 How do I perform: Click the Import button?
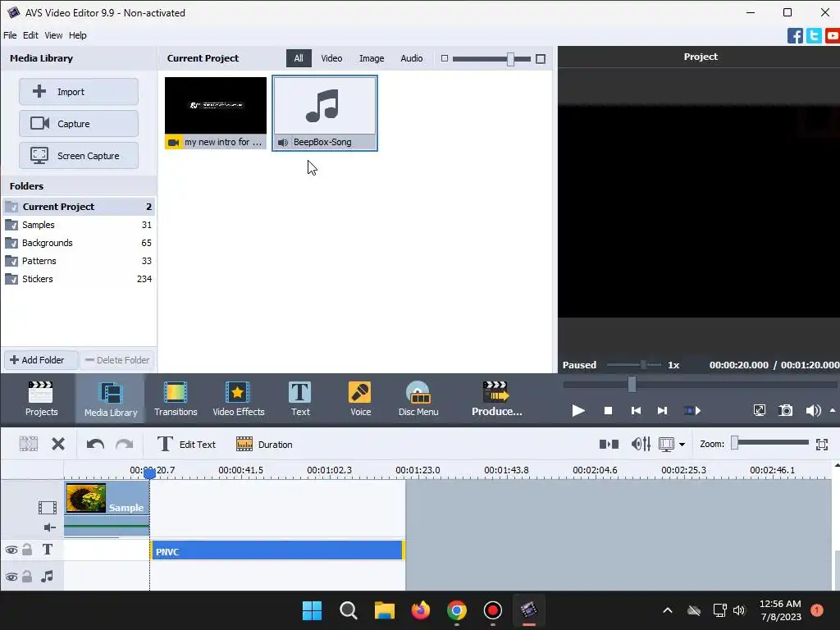79,92
